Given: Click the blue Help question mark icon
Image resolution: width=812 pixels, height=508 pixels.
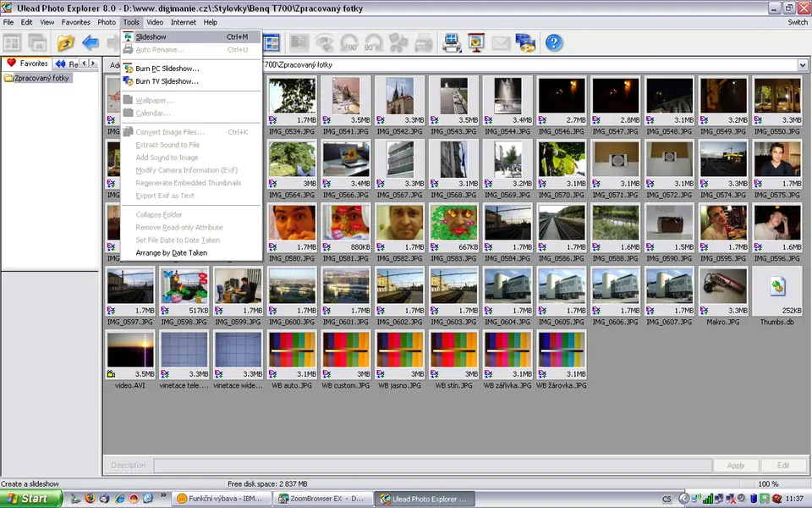Looking at the screenshot, I should tap(554, 42).
